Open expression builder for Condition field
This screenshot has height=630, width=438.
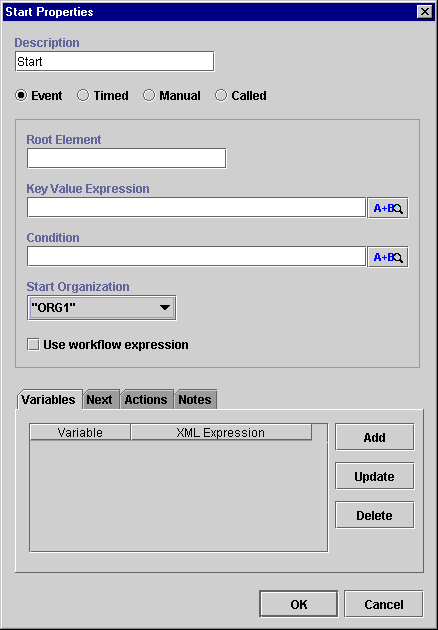pos(388,257)
